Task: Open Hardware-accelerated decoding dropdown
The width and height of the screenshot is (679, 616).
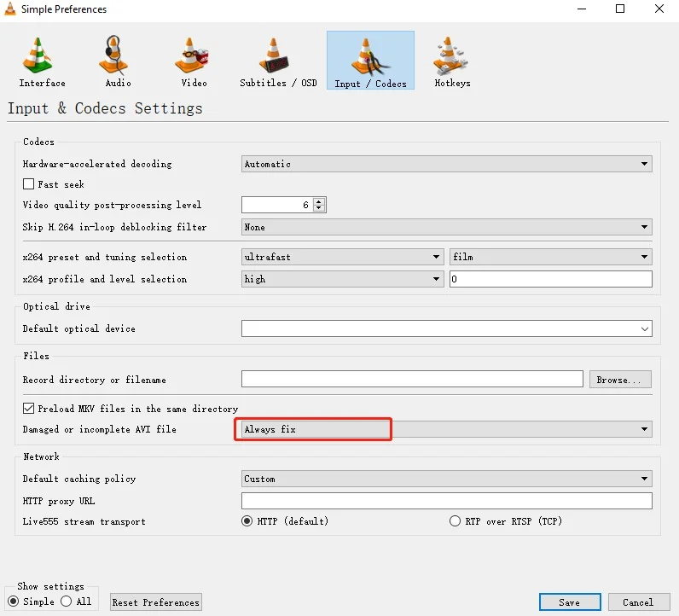Action: [x=446, y=164]
